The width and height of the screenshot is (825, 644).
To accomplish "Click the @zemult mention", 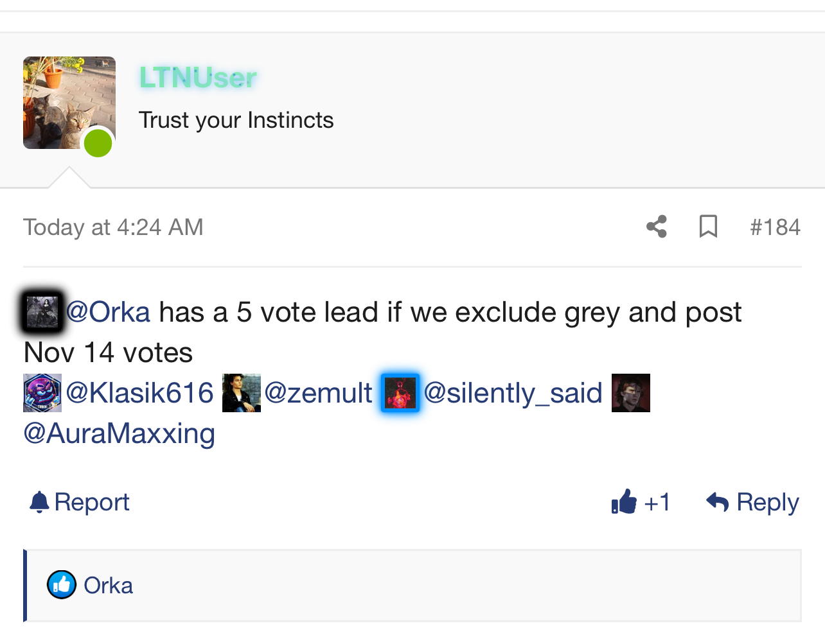I will pyautogui.click(x=318, y=393).
